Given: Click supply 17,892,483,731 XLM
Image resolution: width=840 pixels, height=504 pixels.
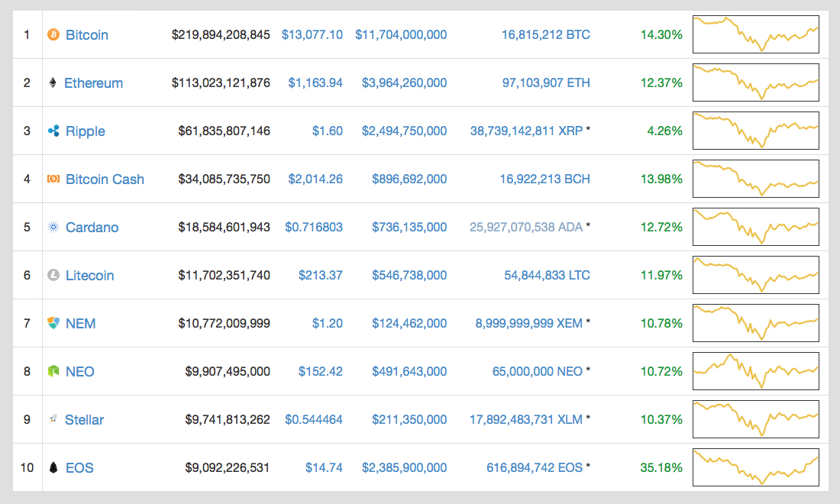Looking at the screenshot, I should (526, 419).
